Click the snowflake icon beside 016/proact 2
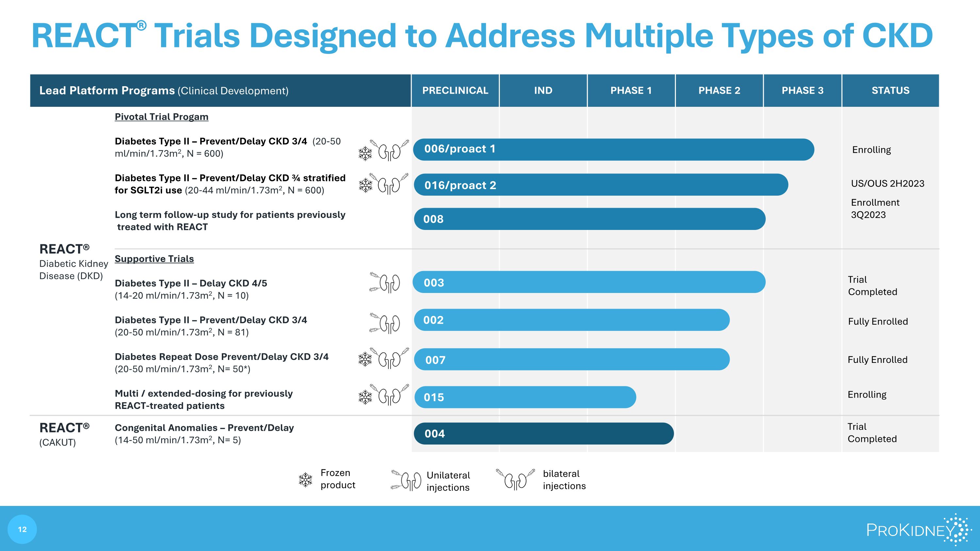 [x=365, y=185]
